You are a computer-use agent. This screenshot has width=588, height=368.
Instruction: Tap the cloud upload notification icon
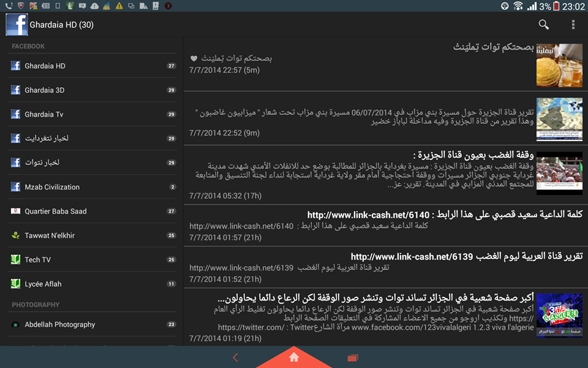tap(94, 6)
